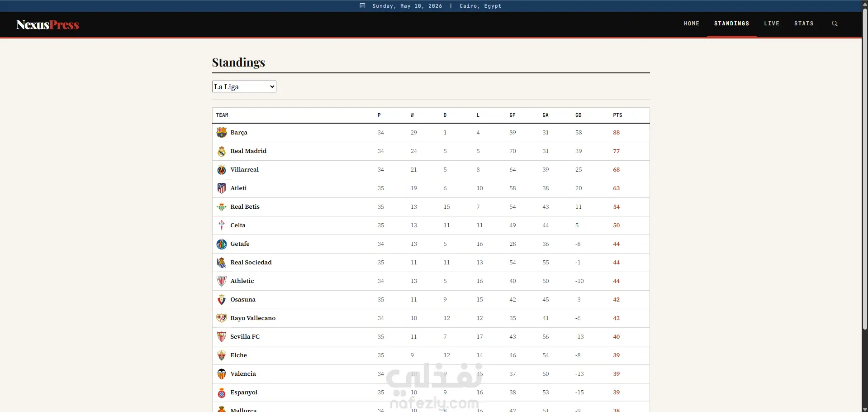
Task: Click the TEAM column header
Action: [222, 115]
